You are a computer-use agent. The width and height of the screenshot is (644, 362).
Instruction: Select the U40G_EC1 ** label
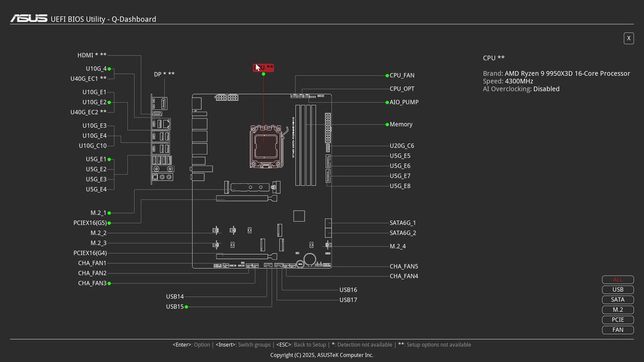89,79
